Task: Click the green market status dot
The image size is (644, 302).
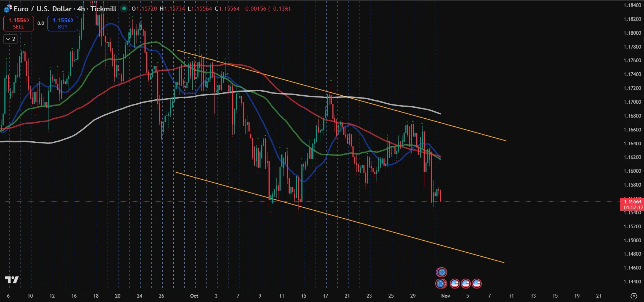Action: [x=124, y=8]
